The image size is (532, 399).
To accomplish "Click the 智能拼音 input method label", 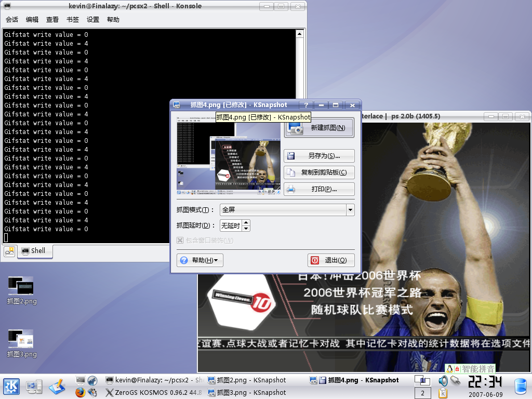I will (478, 369).
